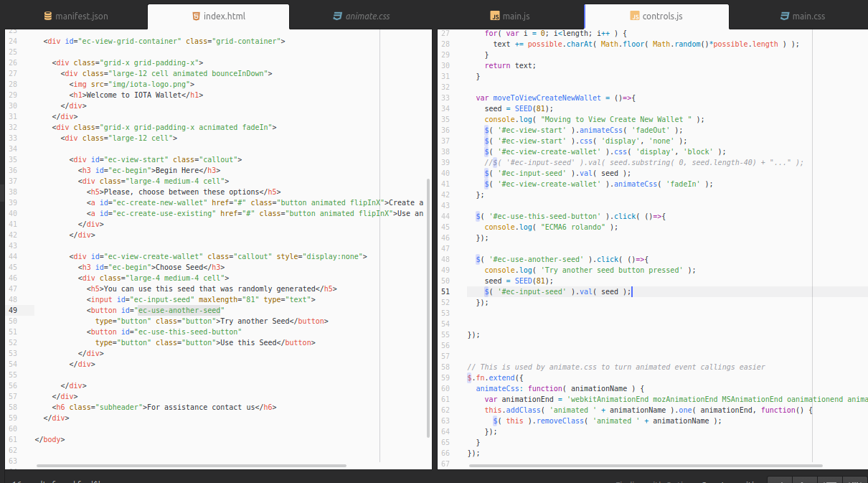Click the maxlength="81" attribute
868x483 pixels.
pyautogui.click(x=229, y=299)
